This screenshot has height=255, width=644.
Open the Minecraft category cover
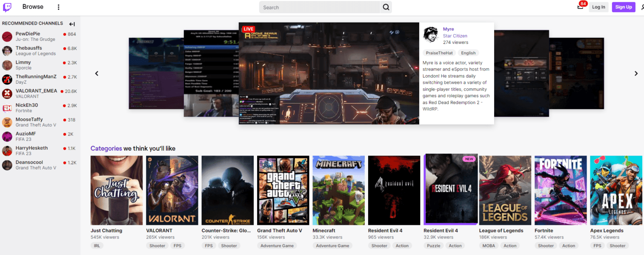pyautogui.click(x=338, y=190)
